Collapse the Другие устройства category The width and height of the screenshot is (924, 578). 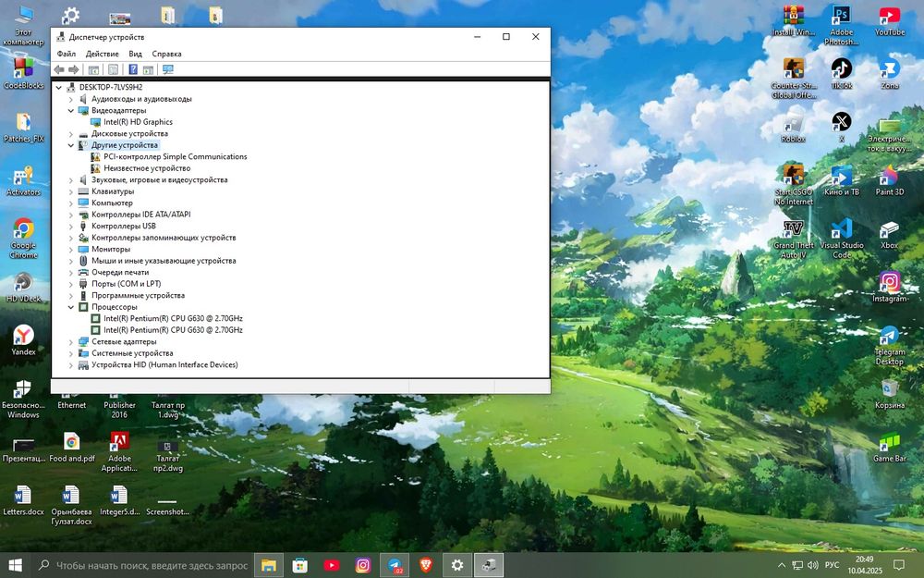click(x=71, y=145)
